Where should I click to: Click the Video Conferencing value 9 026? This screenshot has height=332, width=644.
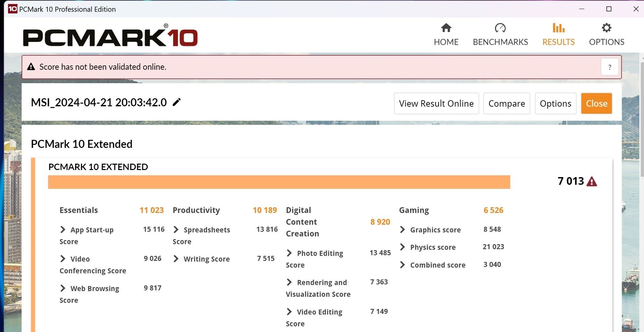(x=153, y=259)
